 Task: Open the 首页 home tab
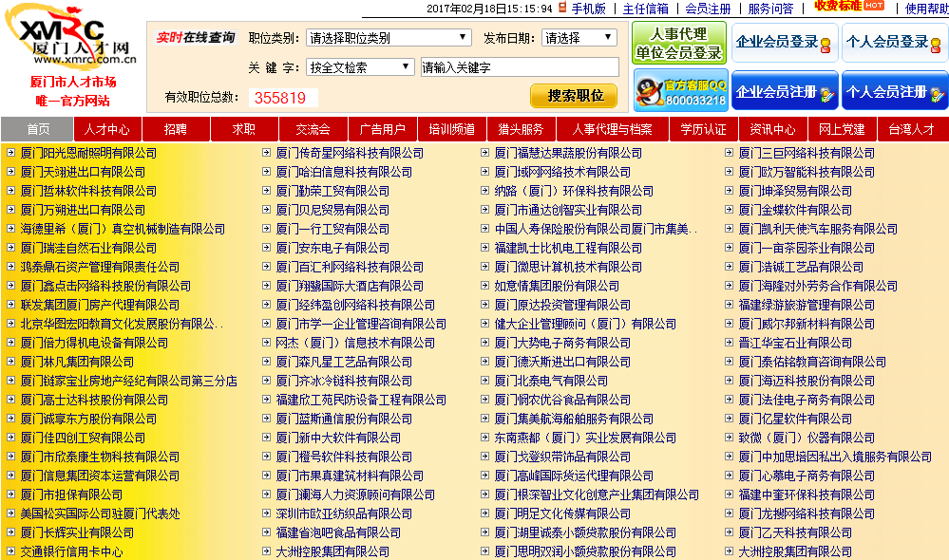pos(38,129)
